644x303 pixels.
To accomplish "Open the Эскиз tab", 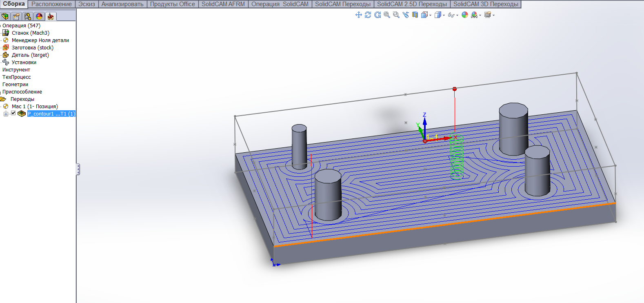I will 87,4.
